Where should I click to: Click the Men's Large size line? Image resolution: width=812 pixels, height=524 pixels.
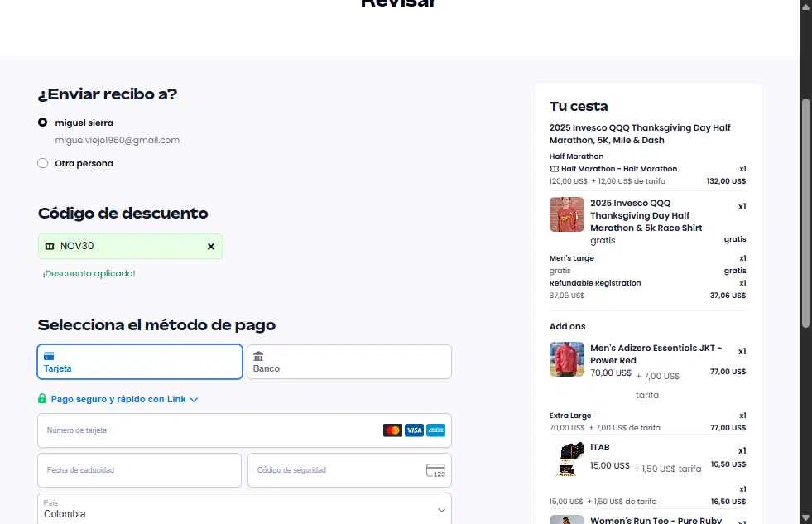[572, 258]
